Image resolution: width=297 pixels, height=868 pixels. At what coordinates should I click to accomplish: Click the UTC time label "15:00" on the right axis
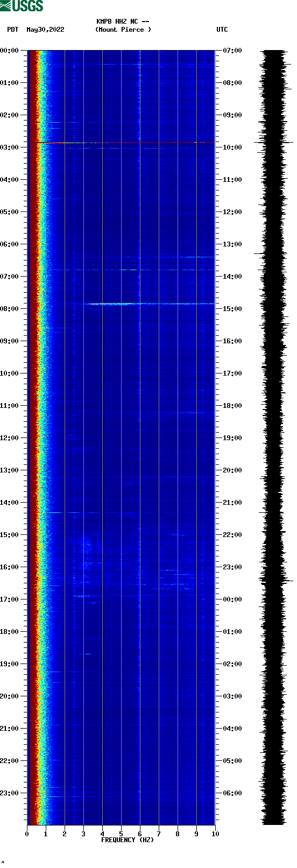(x=232, y=309)
